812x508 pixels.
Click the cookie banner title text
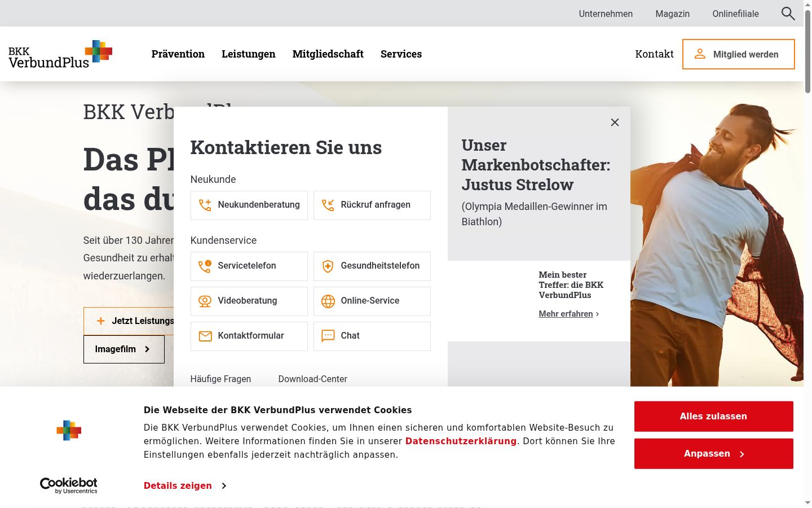coord(278,410)
